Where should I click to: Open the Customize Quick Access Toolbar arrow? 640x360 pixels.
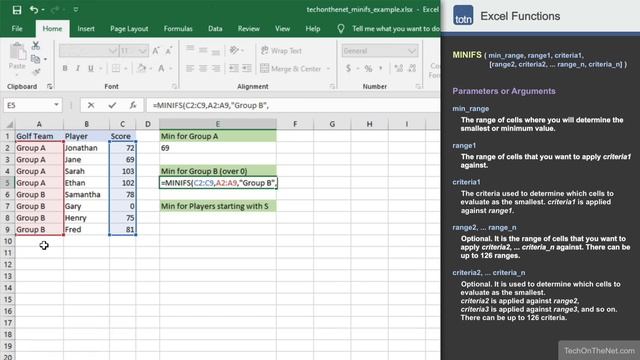76,9
